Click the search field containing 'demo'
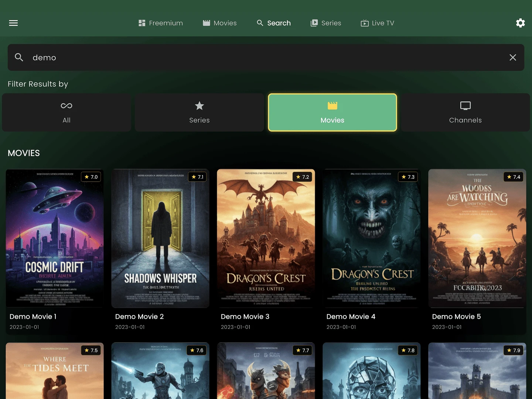 [266, 57]
